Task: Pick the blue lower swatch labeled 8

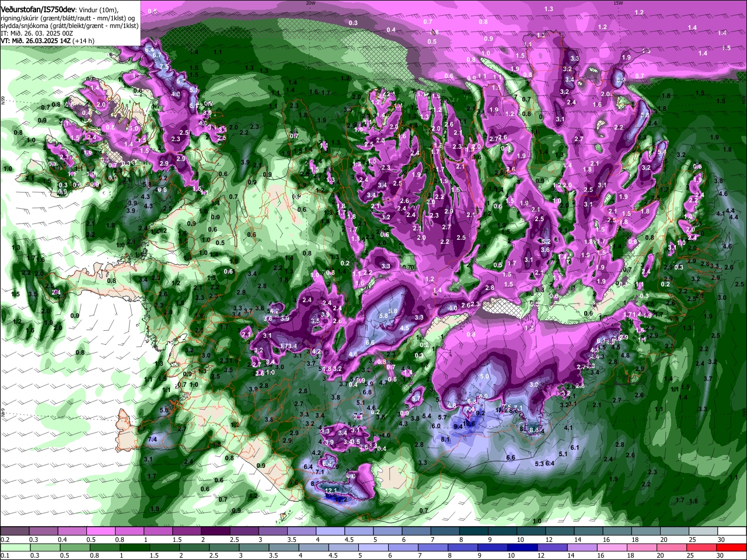Action: click(x=462, y=547)
